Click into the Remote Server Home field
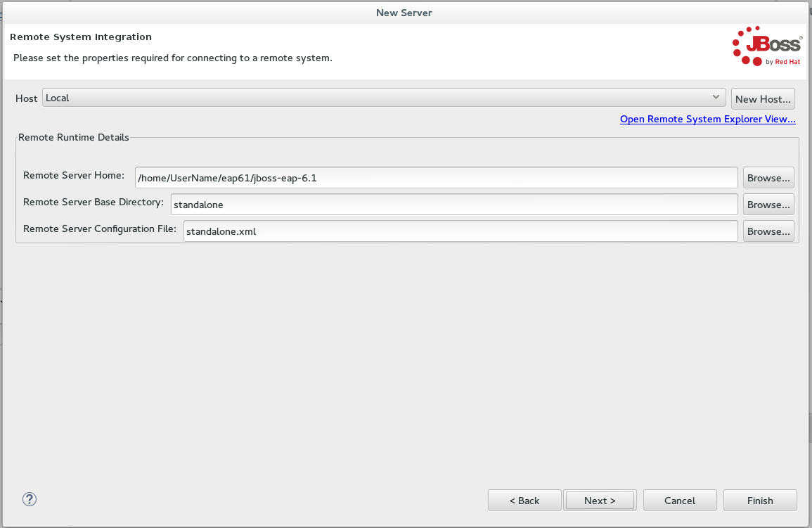 (x=436, y=178)
